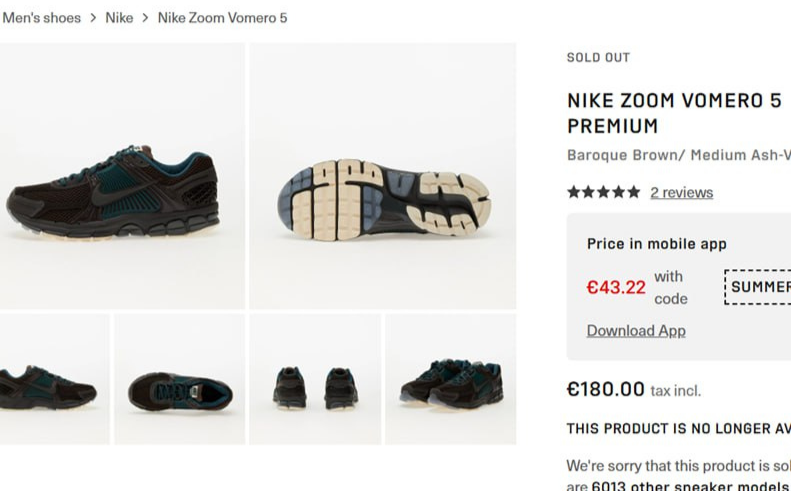Image resolution: width=791 pixels, height=491 pixels.
Task: Click the fifth star in the rating
Action: pos(633,192)
